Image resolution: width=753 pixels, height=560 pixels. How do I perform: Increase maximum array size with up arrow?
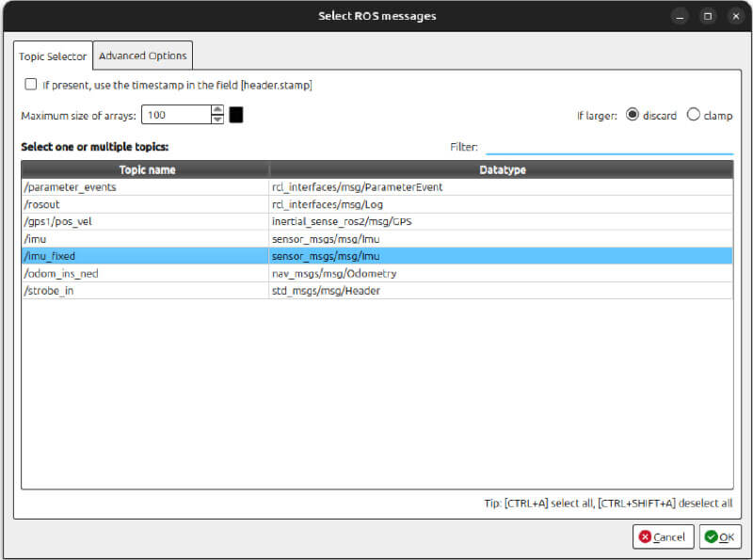(217, 110)
